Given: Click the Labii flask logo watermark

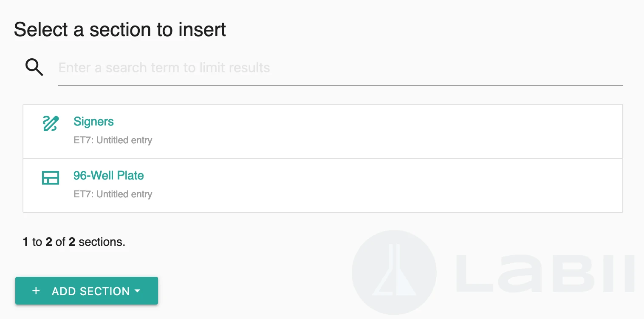Looking at the screenshot, I should tap(394, 272).
